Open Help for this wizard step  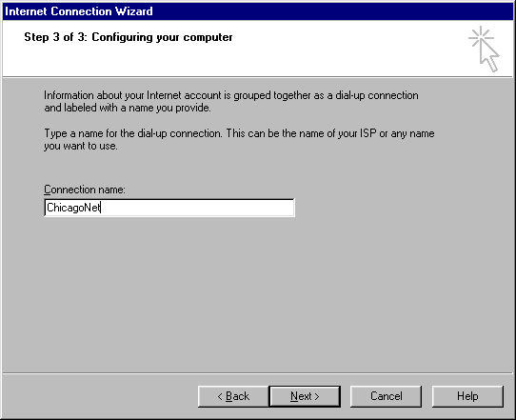pyautogui.click(x=467, y=396)
